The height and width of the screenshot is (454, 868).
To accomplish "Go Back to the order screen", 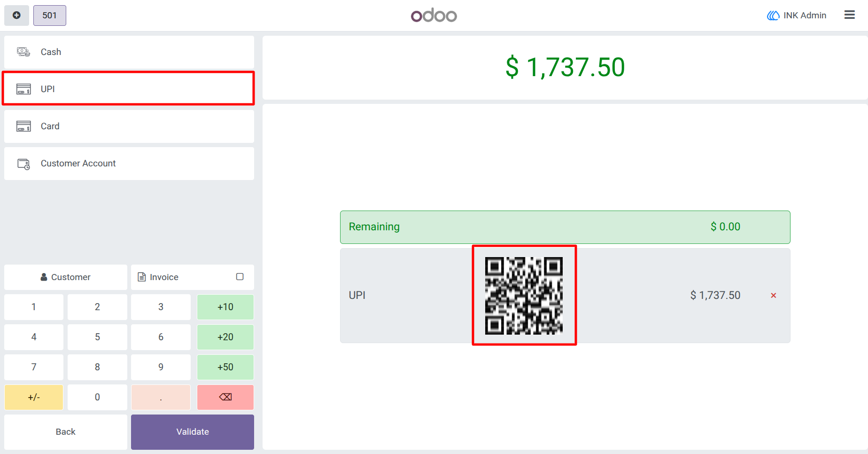I will [x=66, y=432].
